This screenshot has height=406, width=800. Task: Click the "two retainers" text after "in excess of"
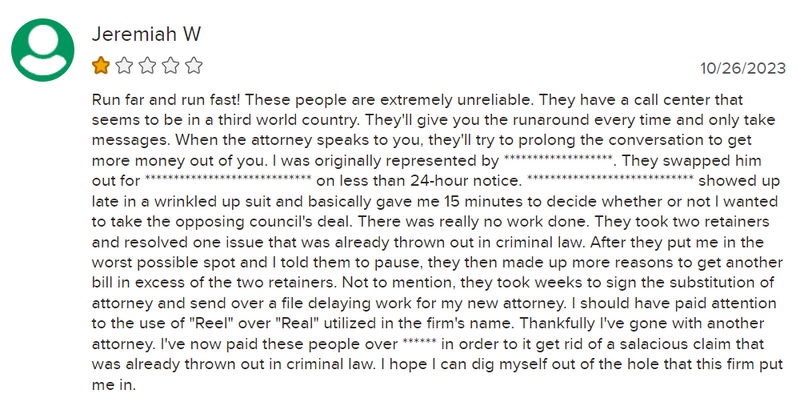click(283, 283)
